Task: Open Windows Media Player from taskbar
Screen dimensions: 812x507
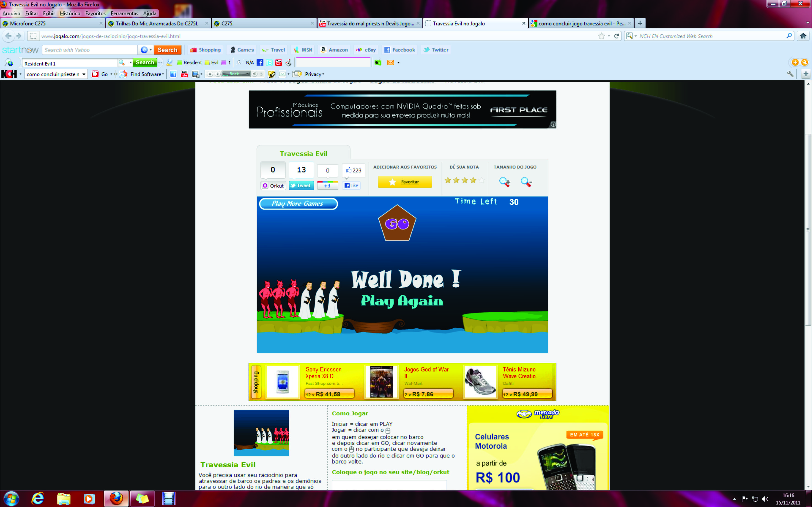Action: pos(89,499)
